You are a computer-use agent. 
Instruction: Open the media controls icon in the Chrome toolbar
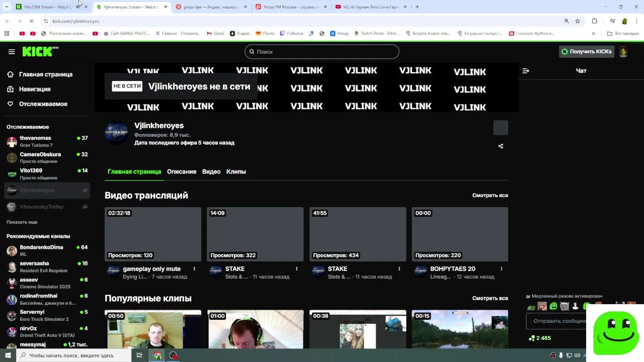612,21
